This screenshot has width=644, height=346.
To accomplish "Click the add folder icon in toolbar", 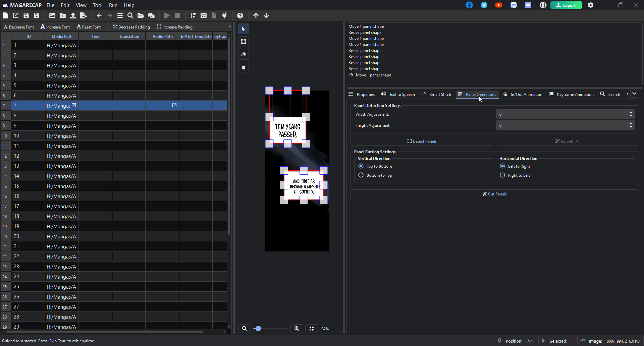I will (63, 15).
